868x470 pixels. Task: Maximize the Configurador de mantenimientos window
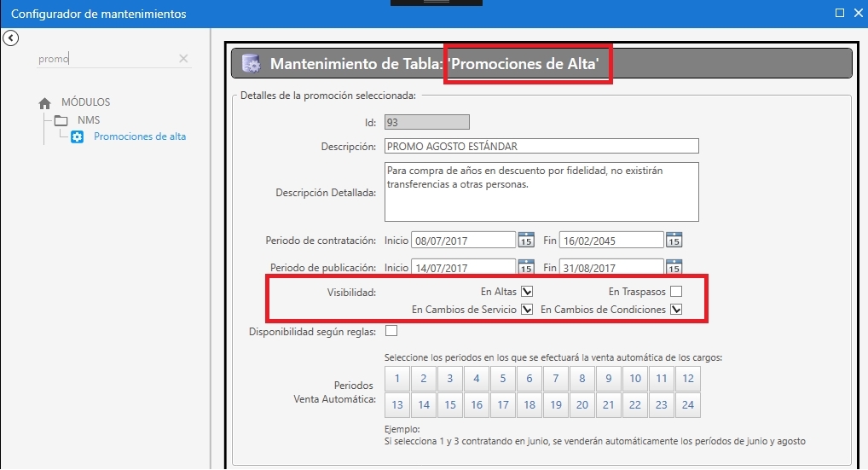tap(840, 13)
